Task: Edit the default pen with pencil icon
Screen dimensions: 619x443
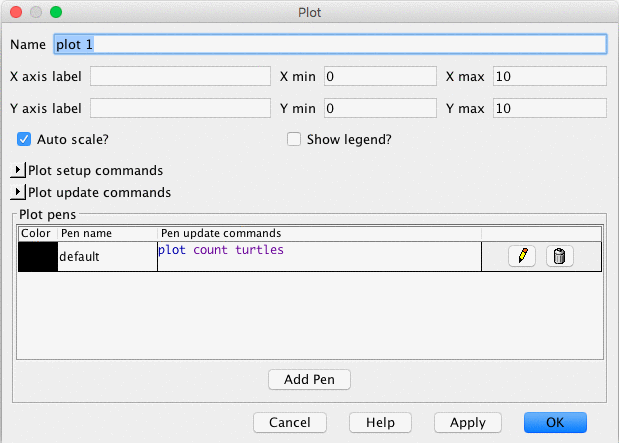Action: [522, 256]
